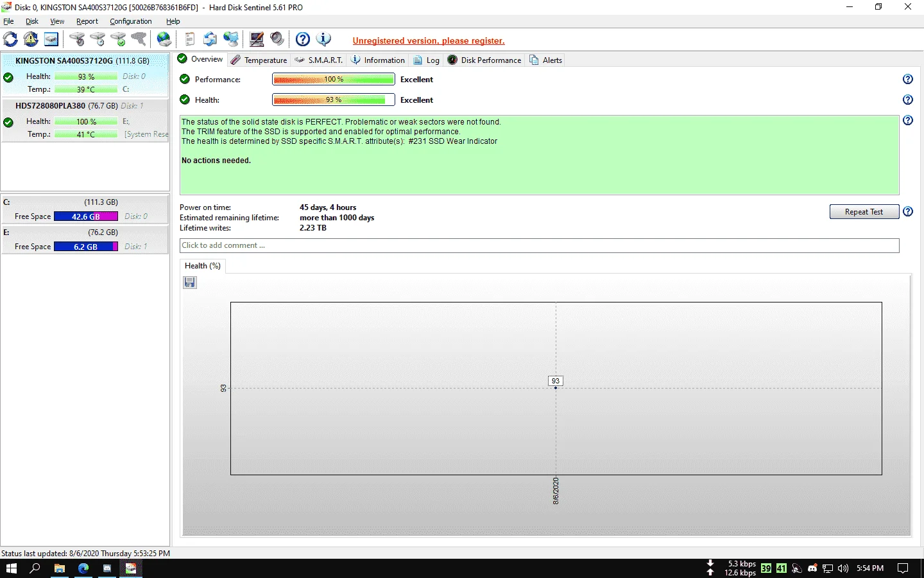Click the "45 days, 4 hours" power-on value
The image size is (924, 578).
[328, 207]
